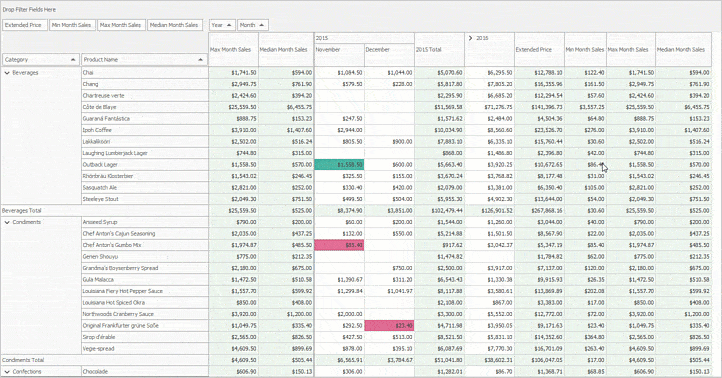Image resolution: width=722 pixels, height=378 pixels.
Task: Select the Aniseed Syrup row header
Action: point(145,222)
